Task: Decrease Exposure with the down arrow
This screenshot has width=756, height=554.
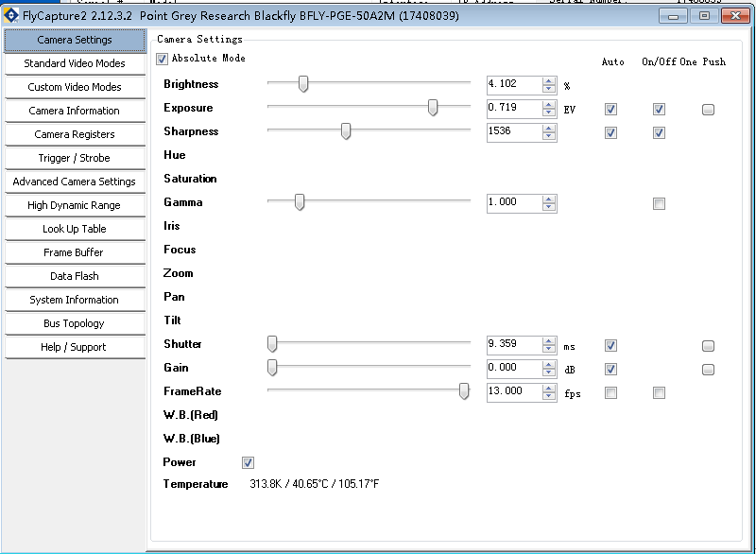Action: click(549, 113)
